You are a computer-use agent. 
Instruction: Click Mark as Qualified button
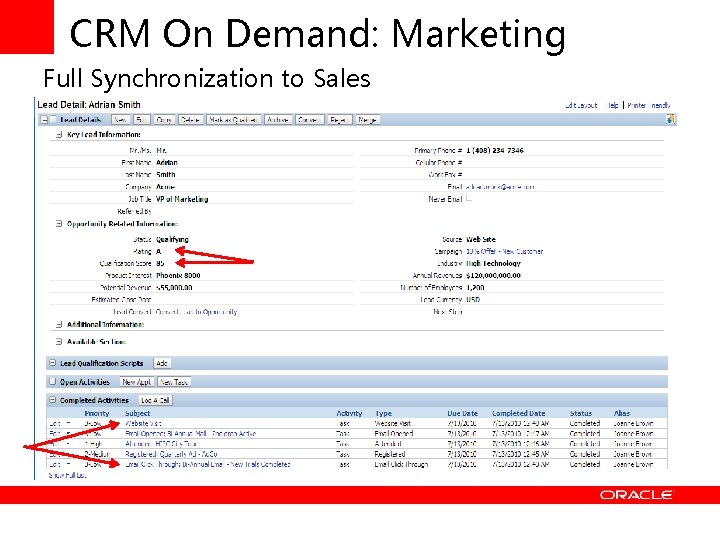click(233, 120)
